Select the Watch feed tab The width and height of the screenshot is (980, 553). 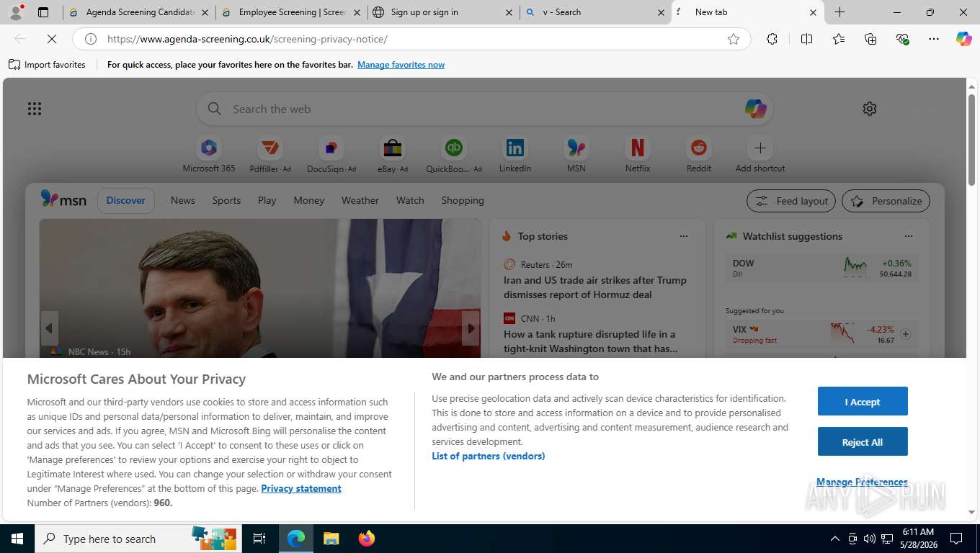click(410, 200)
